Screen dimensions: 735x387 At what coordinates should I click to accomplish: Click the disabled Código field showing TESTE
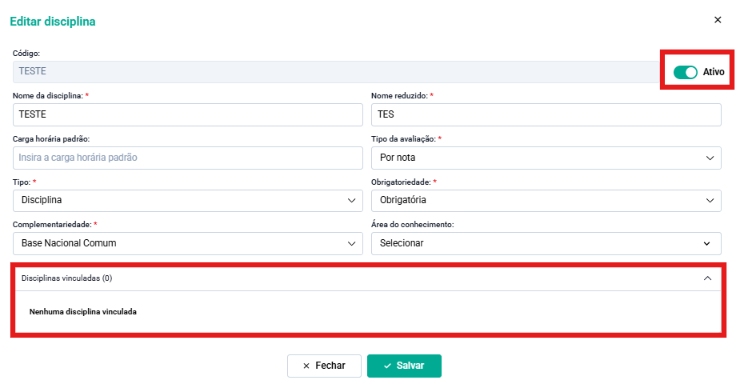click(x=336, y=72)
